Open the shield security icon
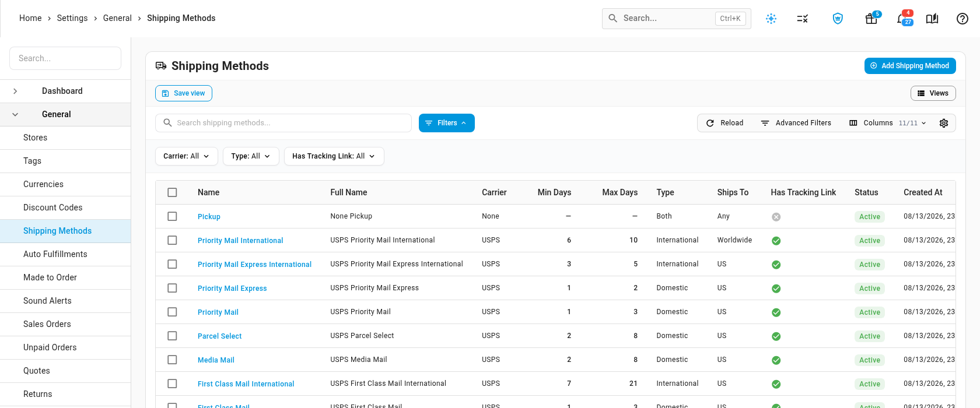 tap(838, 19)
